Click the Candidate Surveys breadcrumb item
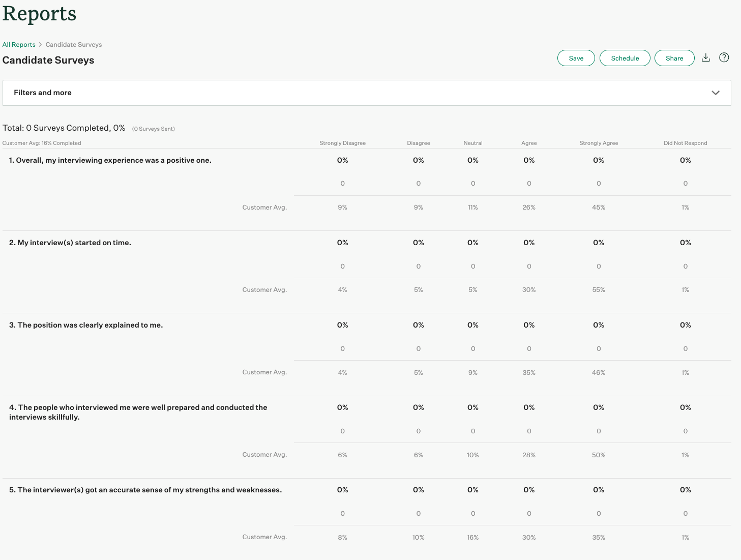The height and width of the screenshot is (560, 741). 74,45
